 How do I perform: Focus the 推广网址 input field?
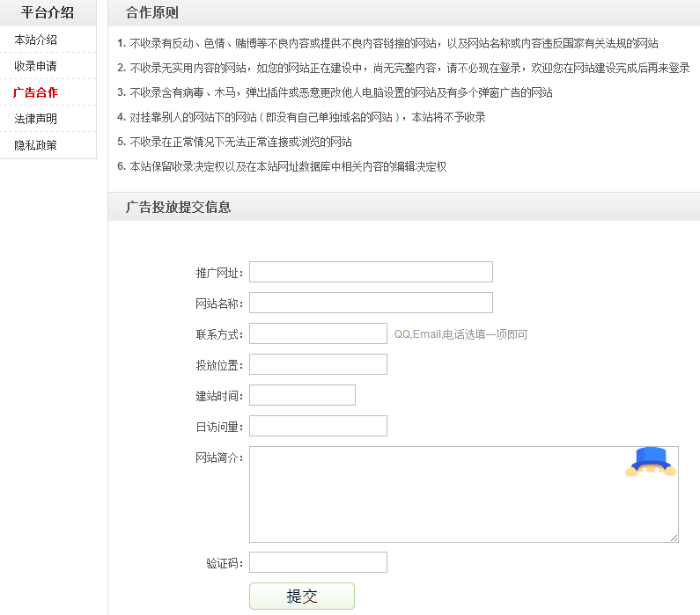pos(371,272)
